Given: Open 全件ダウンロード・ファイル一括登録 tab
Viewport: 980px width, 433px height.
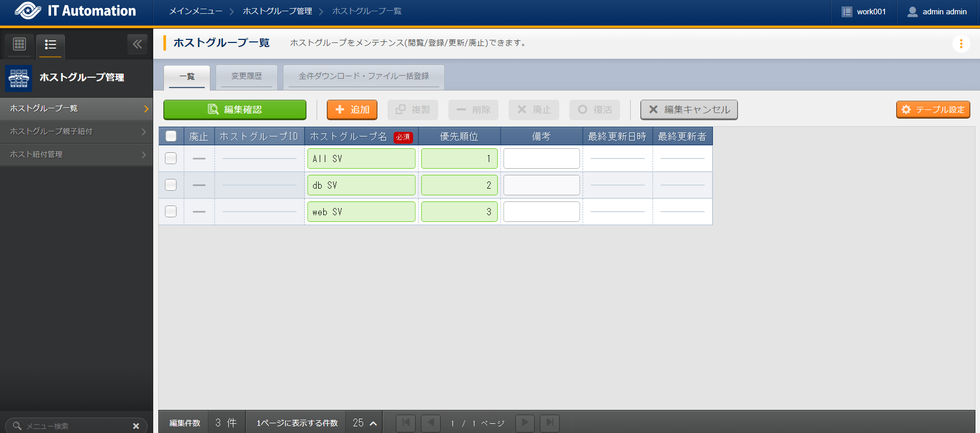Looking at the screenshot, I should [x=364, y=76].
